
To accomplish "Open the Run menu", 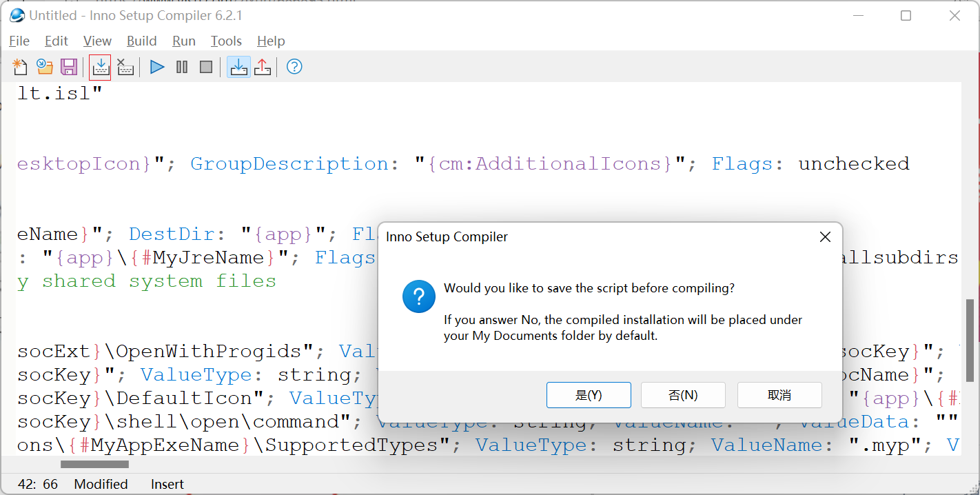I will pos(184,41).
